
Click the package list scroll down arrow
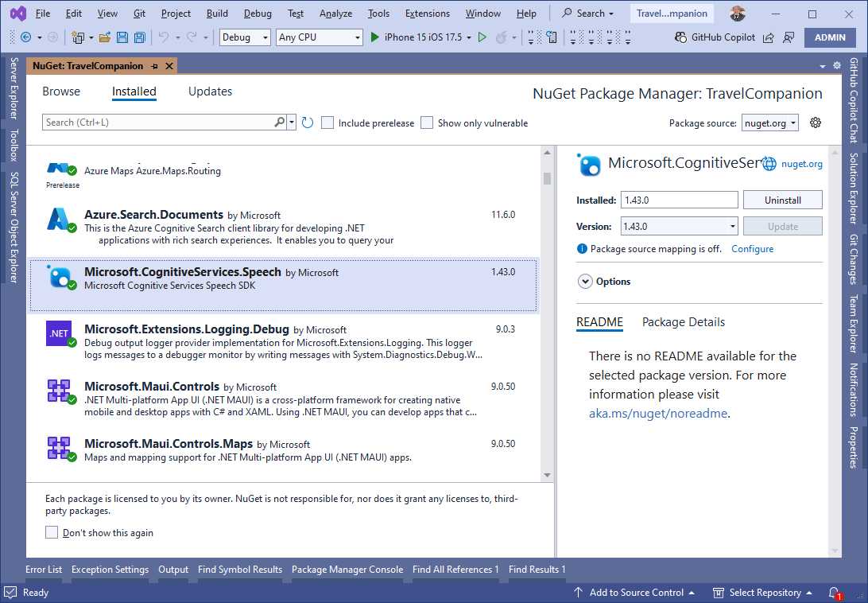coord(547,475)
